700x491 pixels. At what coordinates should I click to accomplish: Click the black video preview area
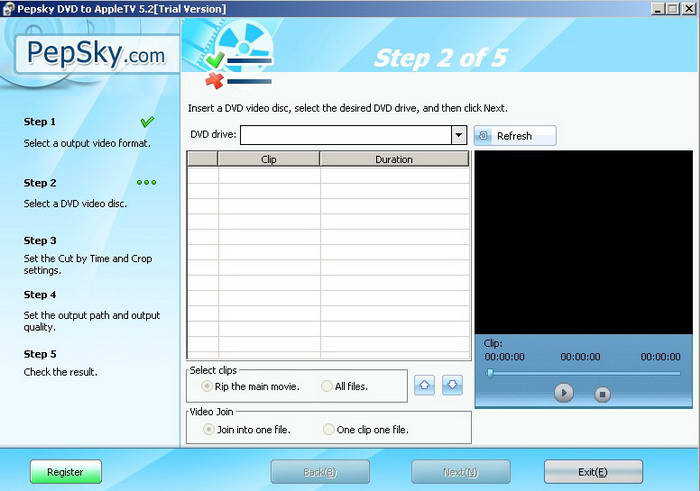point(583,242)
